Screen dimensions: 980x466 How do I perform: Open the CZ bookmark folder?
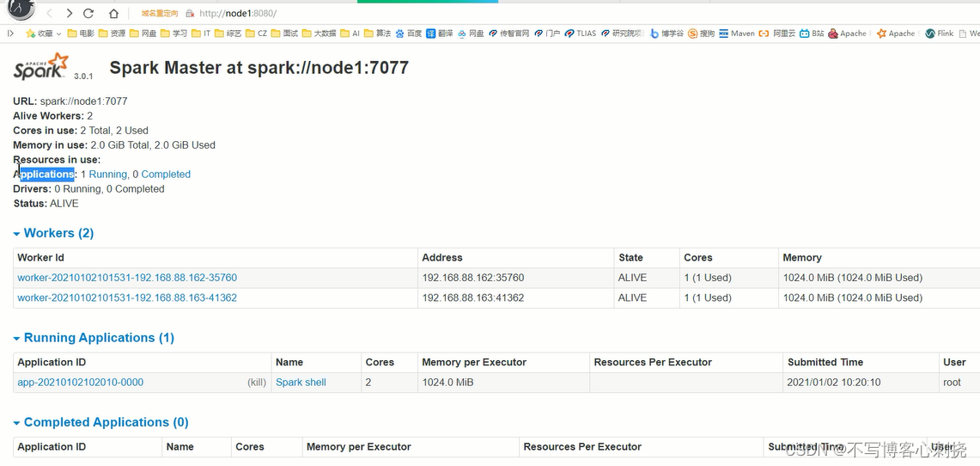coord(256,34)
